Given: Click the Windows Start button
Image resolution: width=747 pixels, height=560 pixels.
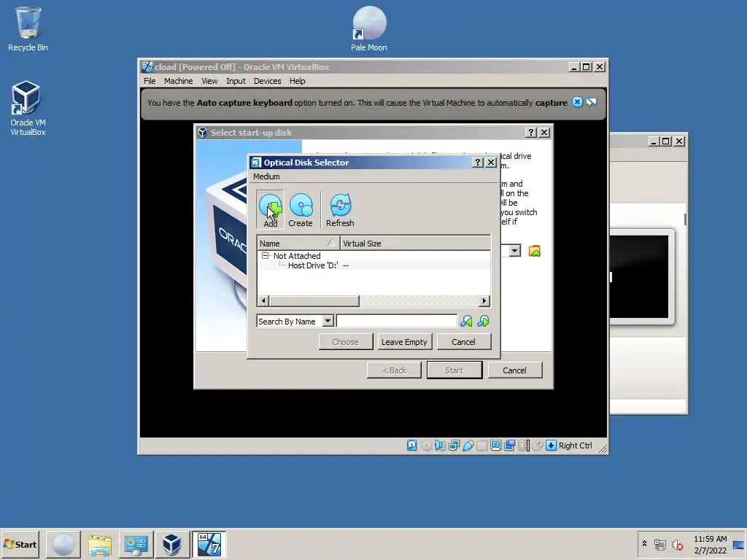Looking at the screenshot, I should click(20, 544).
